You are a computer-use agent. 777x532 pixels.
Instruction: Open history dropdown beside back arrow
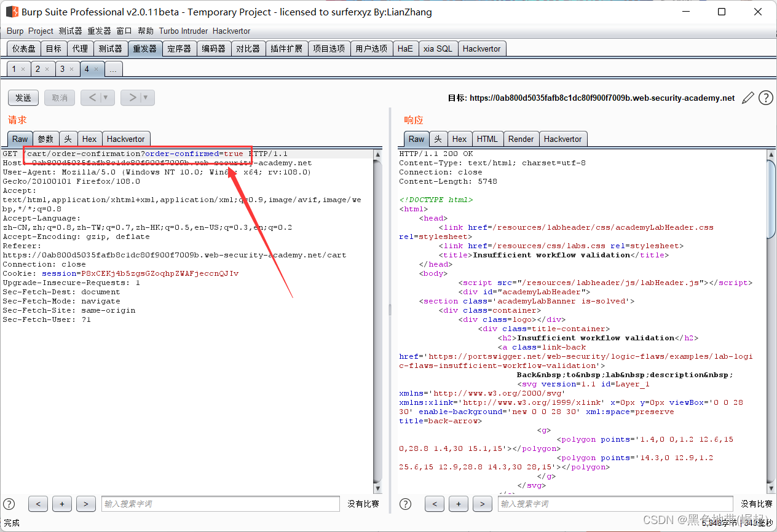(x=106, y=98)
